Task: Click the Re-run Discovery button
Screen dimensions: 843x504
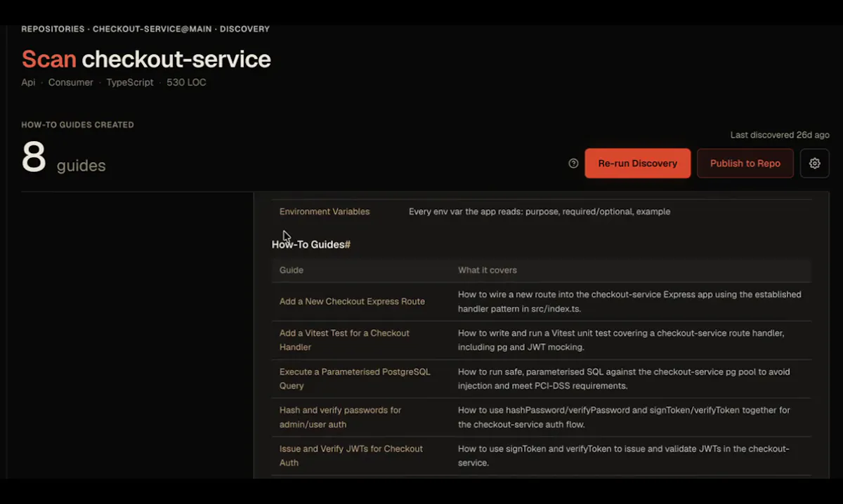Action: [x=638, y=164]
